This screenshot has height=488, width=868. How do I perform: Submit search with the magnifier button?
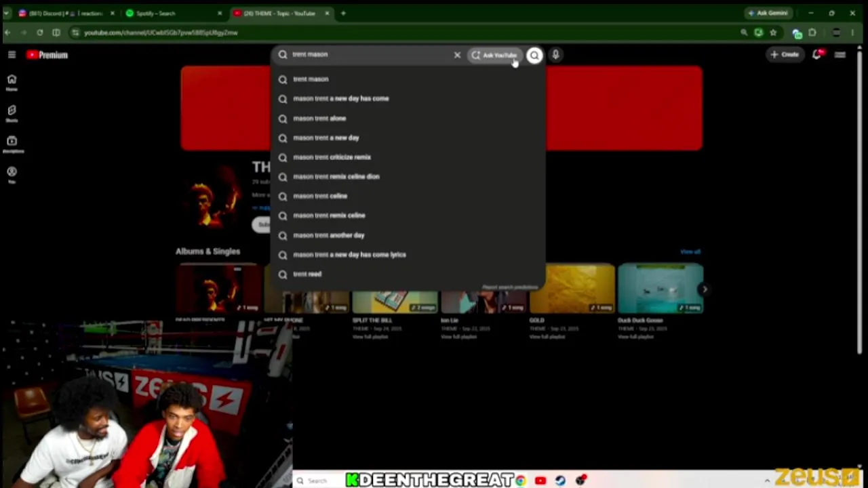coord(534,55)
